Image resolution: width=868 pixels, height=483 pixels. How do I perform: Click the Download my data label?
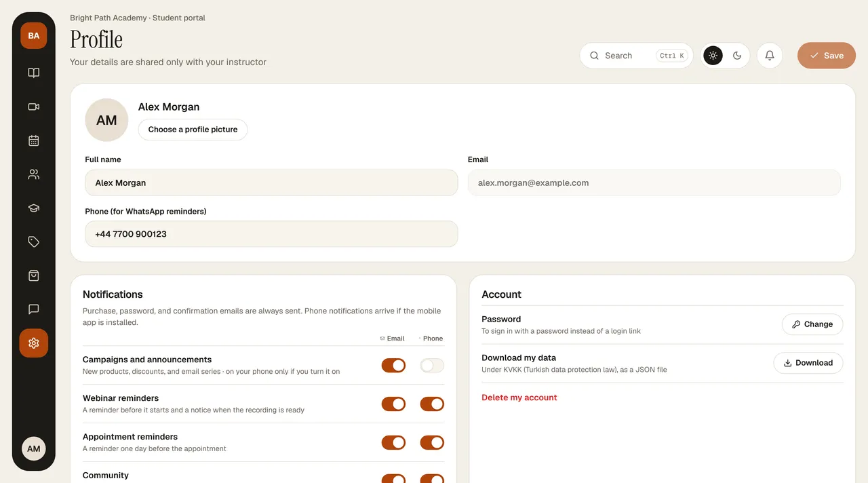519,358
